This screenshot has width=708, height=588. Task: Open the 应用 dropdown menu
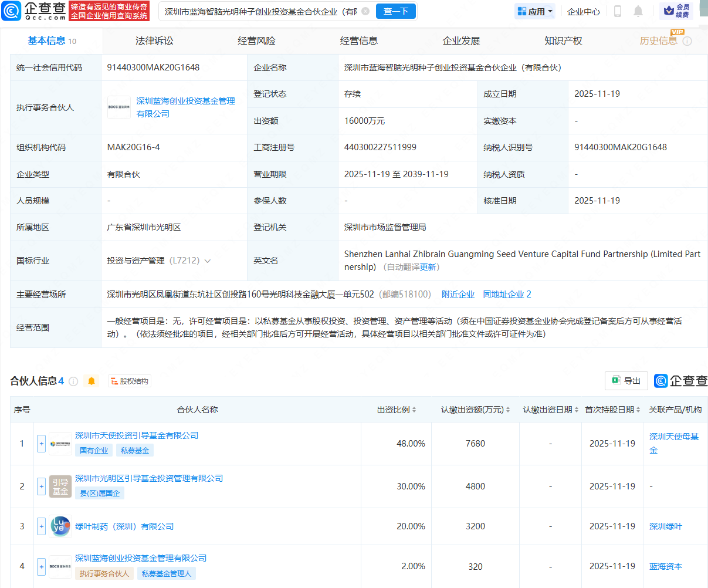point(535,11)
